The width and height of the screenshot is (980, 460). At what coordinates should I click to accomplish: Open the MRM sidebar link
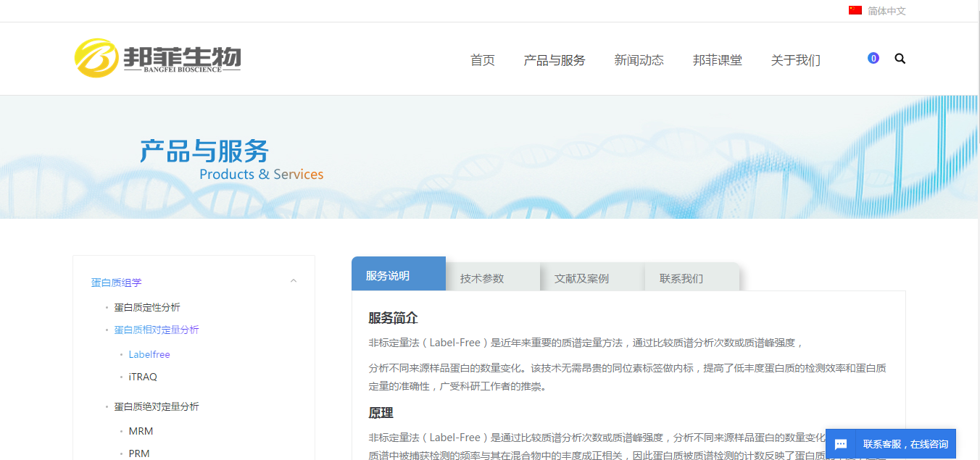coord(141,431)
